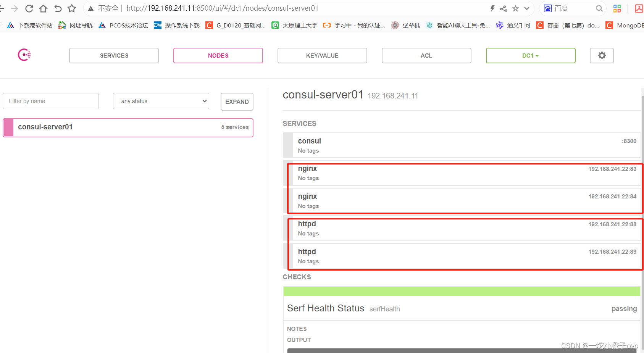This screenshot has height=353, width=644.
Task: Open the DC1 datacenter dropdown
Action: click(x=531, y=55)
